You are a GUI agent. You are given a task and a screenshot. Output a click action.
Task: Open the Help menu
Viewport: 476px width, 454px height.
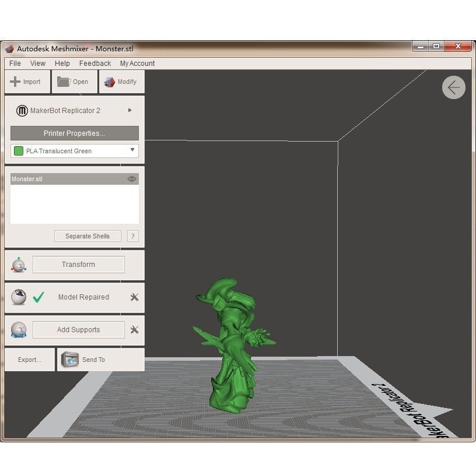tap(62, 64)
